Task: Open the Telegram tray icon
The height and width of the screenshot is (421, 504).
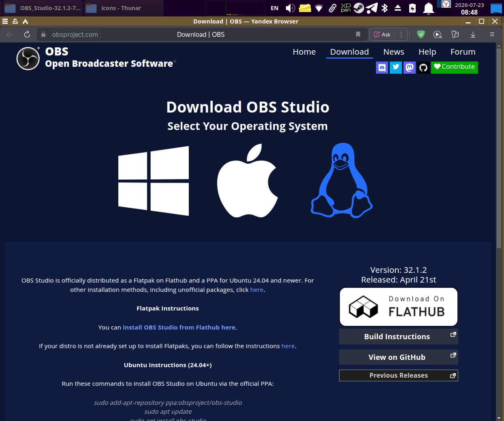Action: (x=372, y=8)
